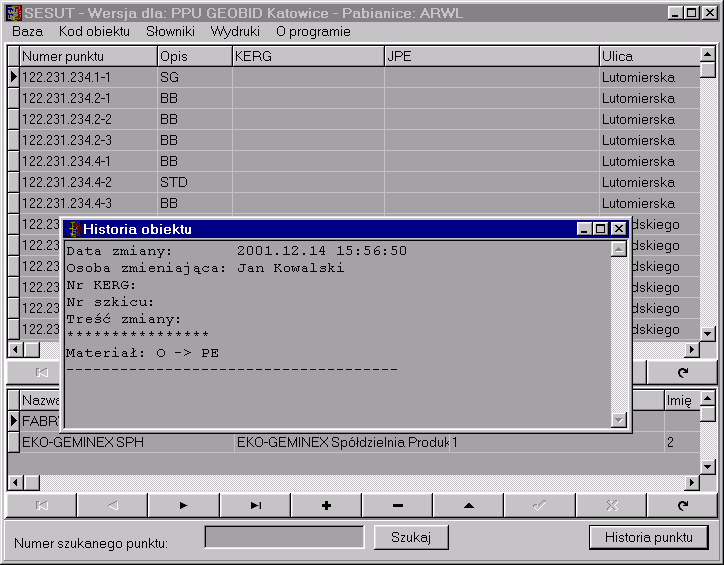Select the Ulica column header
The height and width of the screenshot is (565, 724).
pyautogui.click(x=648, y=57)
